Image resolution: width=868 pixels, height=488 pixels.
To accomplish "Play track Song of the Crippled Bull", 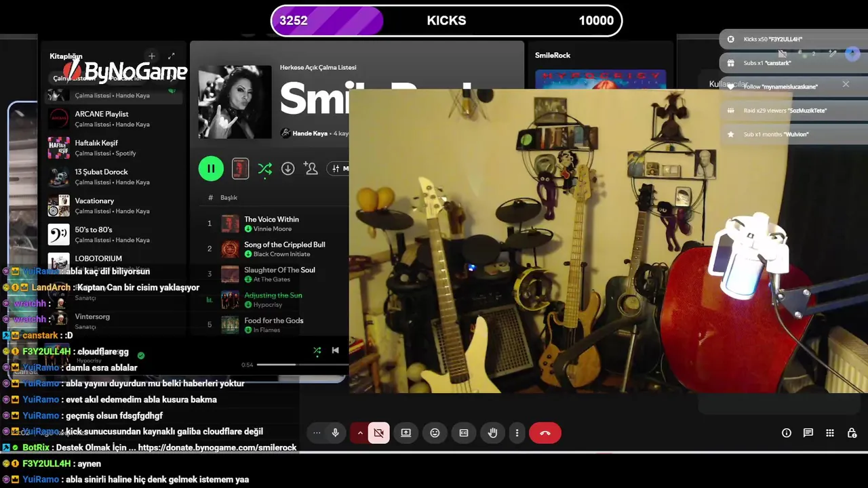I will (285, 245).
